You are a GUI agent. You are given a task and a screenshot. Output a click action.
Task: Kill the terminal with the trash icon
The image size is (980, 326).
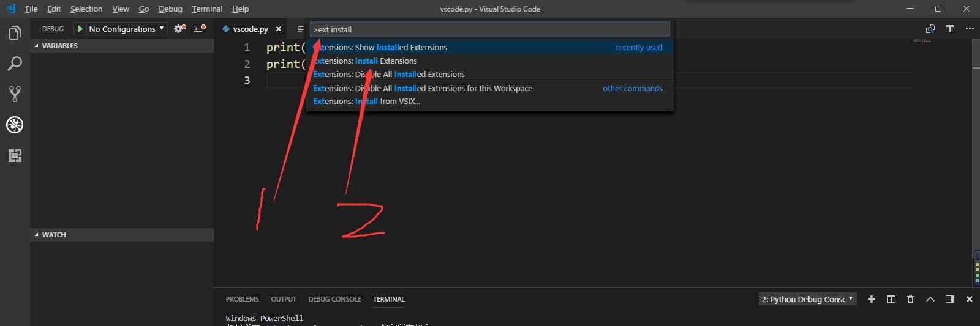pos(911,299)
